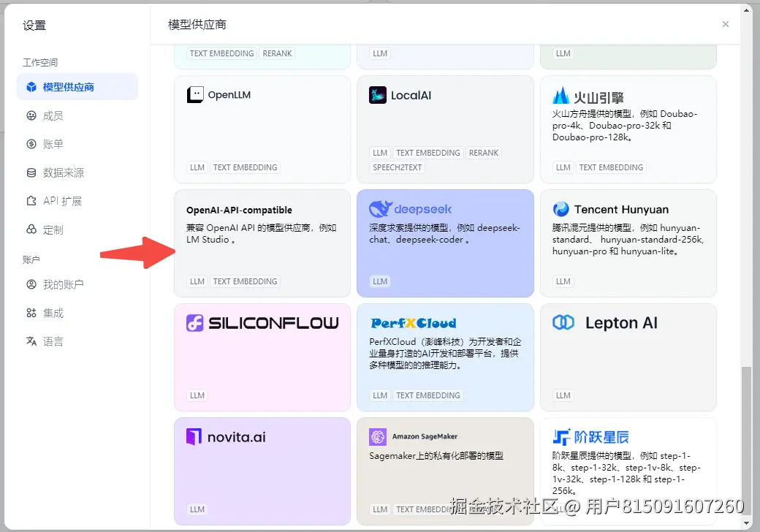Click the Language translate icon
Screen dimensions: 760x532
(31, 341)
